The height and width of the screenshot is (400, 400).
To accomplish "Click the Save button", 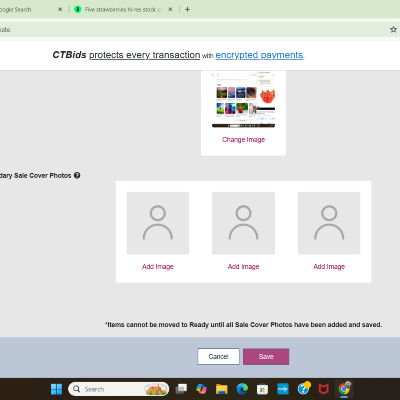I will 266,357.
